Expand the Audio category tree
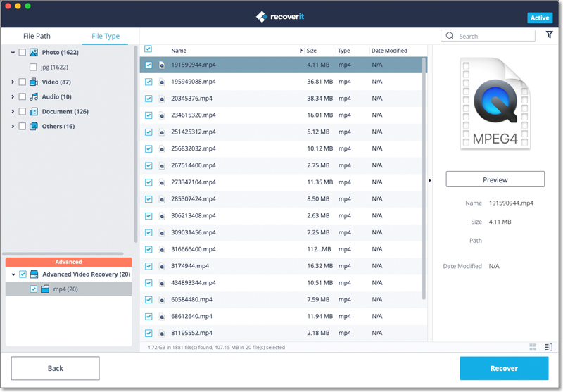The height and width of the screenshot is (392, 563). (x=13, y=96)
